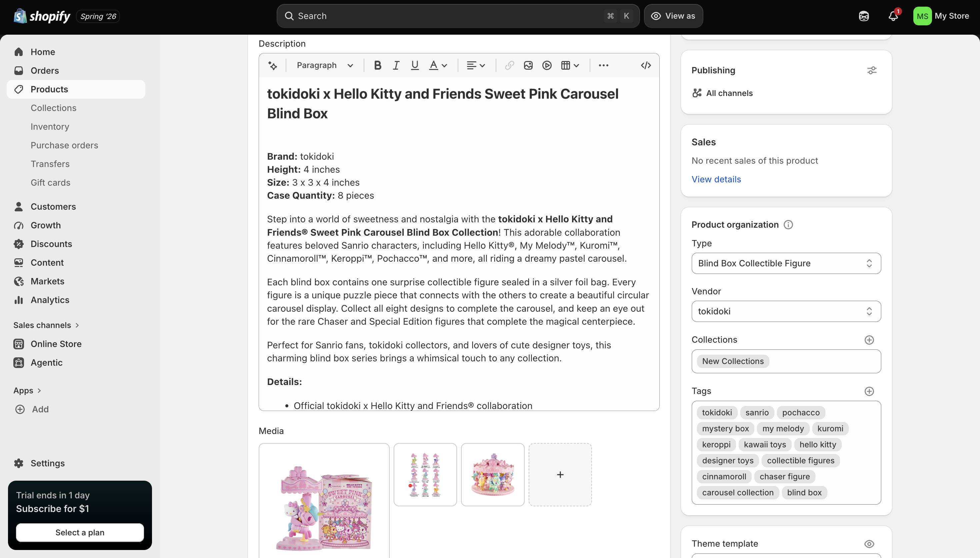
Task: Toggle italic formatting in description editor
Action: pyautogui.click(x=396, y=66)
